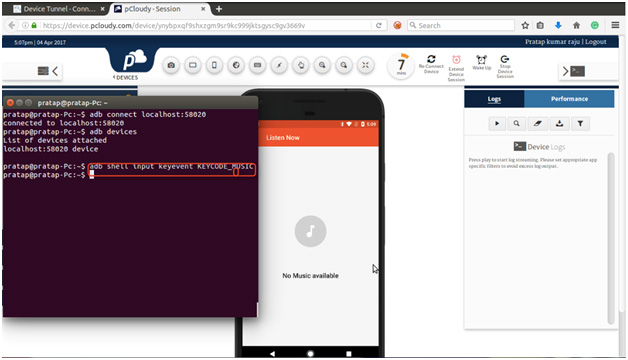Open a new browser tab
628x360 pixels.
click(219, 9)
